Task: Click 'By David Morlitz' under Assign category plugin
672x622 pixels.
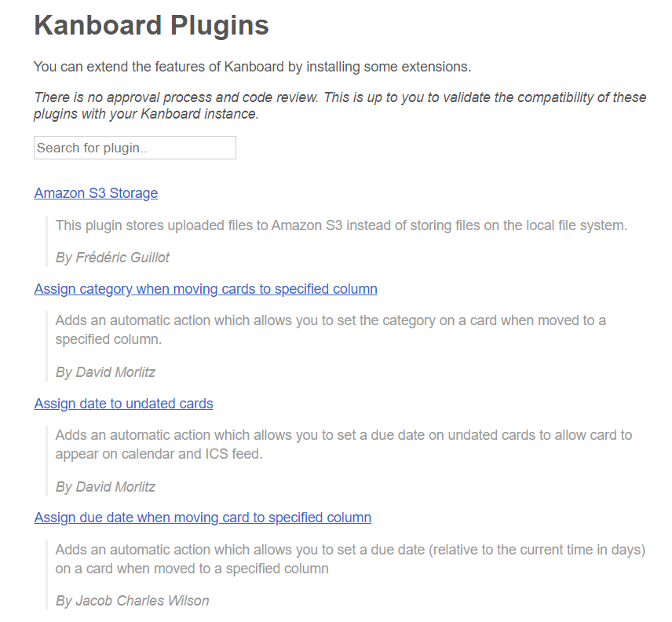Action: (105, 372)
